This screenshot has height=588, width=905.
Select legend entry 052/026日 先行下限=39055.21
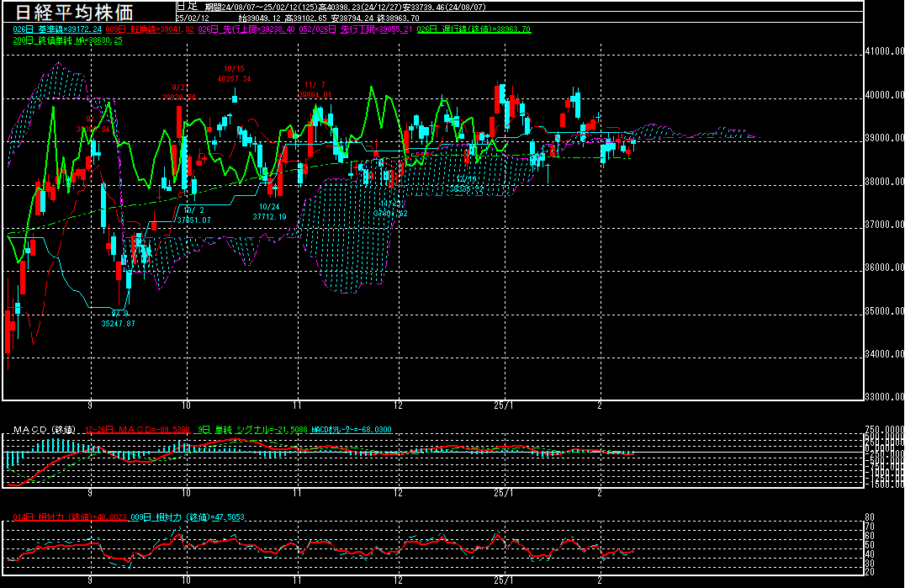[x=356, y=29]
